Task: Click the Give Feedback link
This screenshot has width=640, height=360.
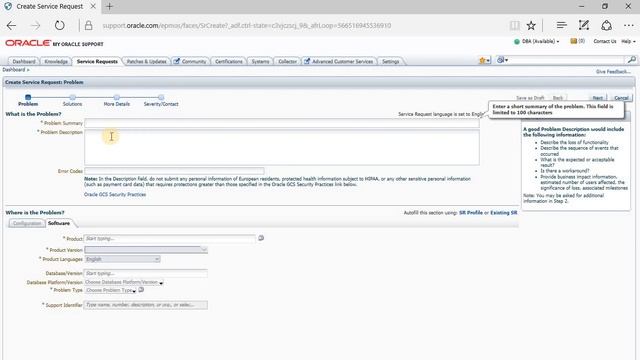Action: coord(613,71)
